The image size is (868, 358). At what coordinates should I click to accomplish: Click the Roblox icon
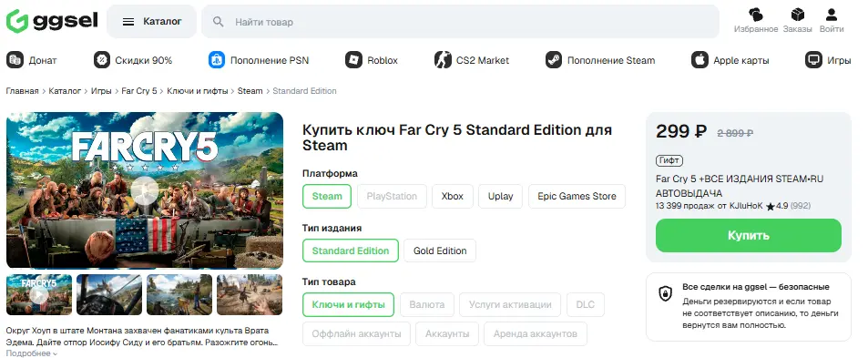click(353, 60)
